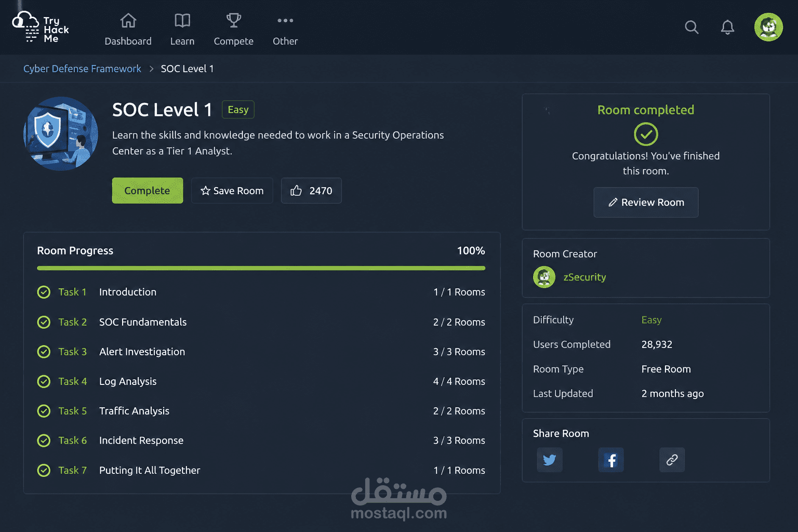Click Task 5 completed check icon

click(x=44, y=411)
